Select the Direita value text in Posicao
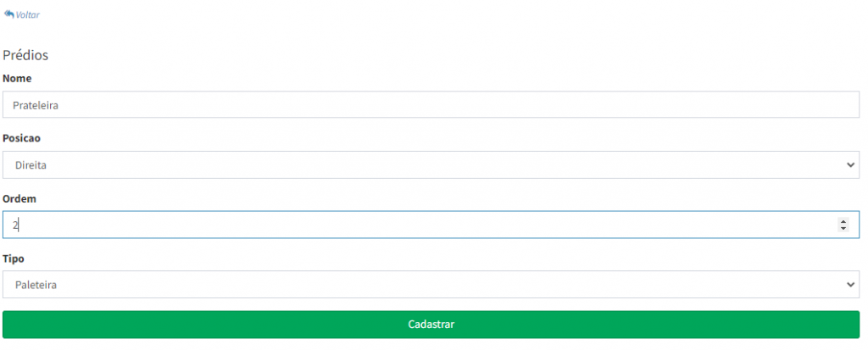 coord(31,165)
